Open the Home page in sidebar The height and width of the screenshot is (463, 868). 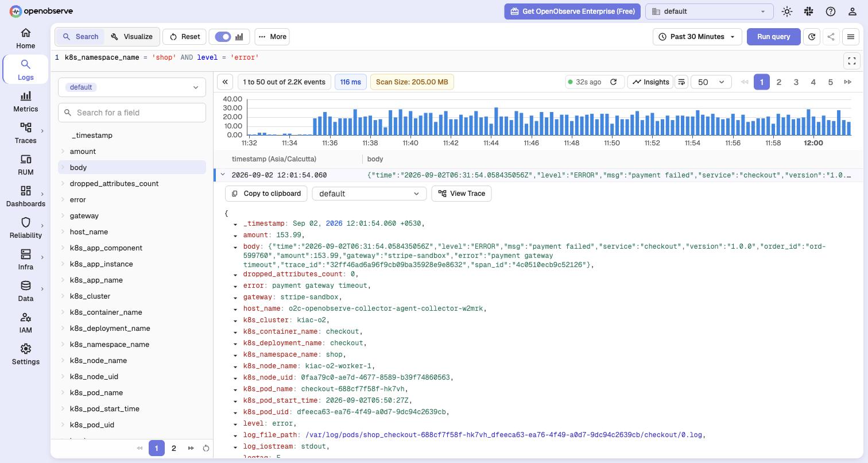click(x=25, y=38)
